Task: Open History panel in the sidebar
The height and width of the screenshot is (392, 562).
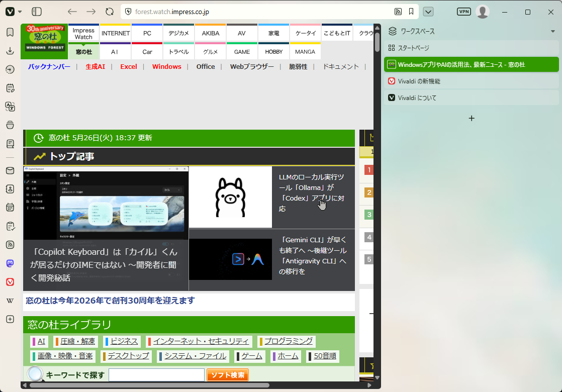Action: click(x=10, y=69)
